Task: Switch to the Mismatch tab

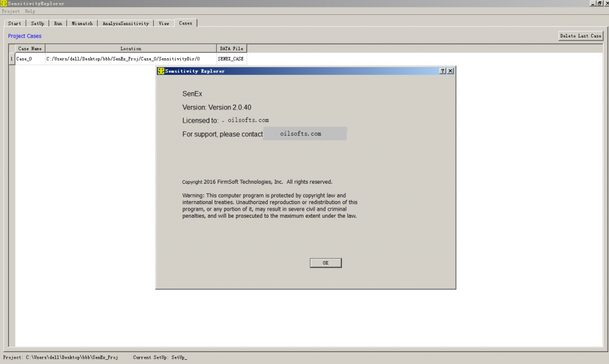Action: 82,23
